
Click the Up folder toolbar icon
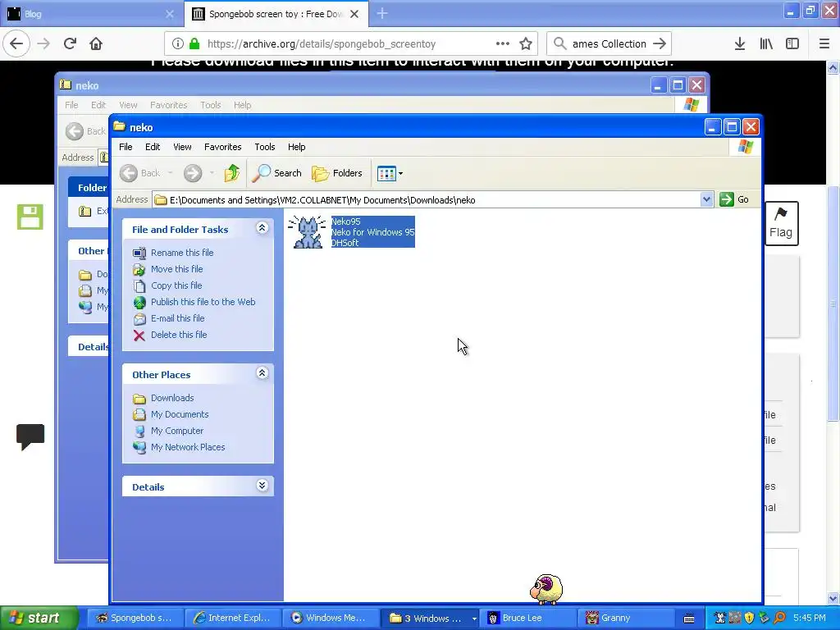[x=232, y=173]
